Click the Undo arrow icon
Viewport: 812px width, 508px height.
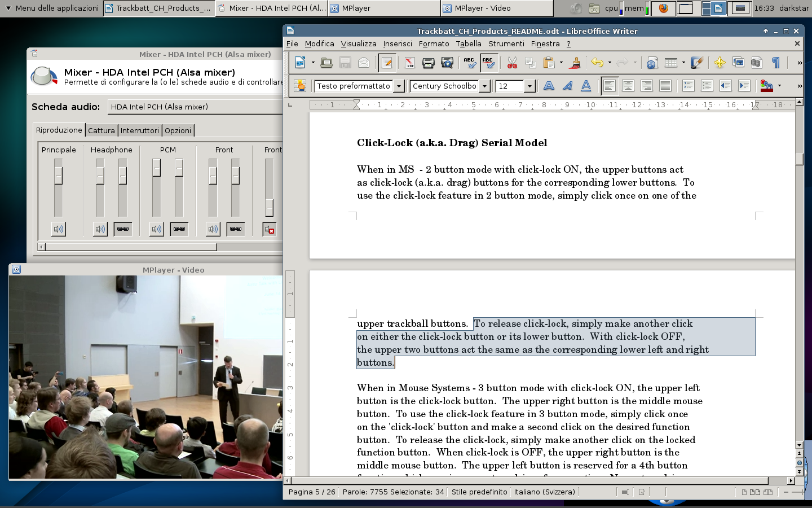597,63
